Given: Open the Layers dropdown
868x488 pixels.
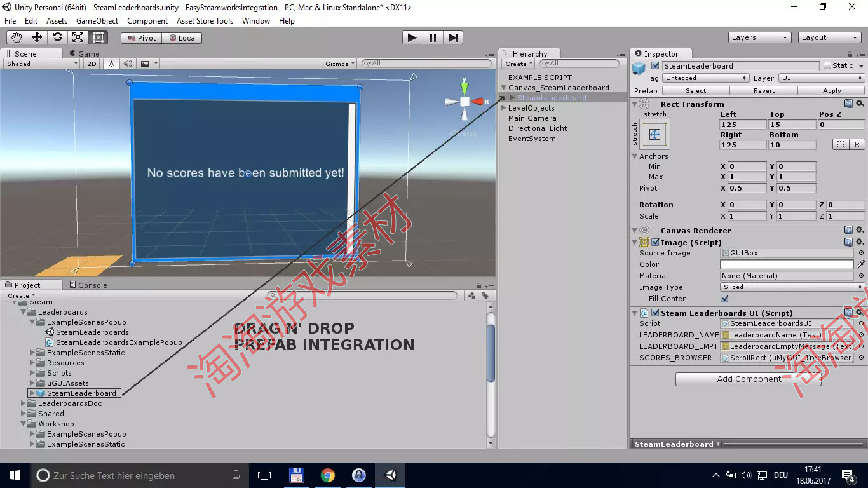Looking at the screenshot, I should 759,37.
